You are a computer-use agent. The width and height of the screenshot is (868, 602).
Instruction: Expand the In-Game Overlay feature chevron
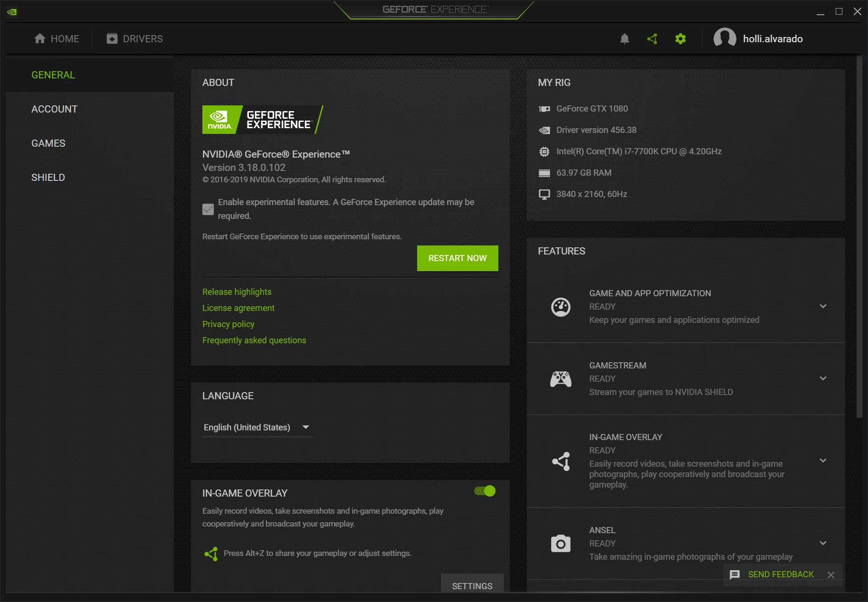tap(823, 461)
